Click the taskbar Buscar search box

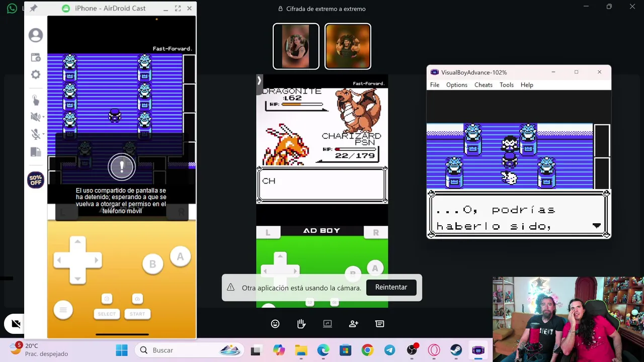pyautogui.click(x=190, y=350)
